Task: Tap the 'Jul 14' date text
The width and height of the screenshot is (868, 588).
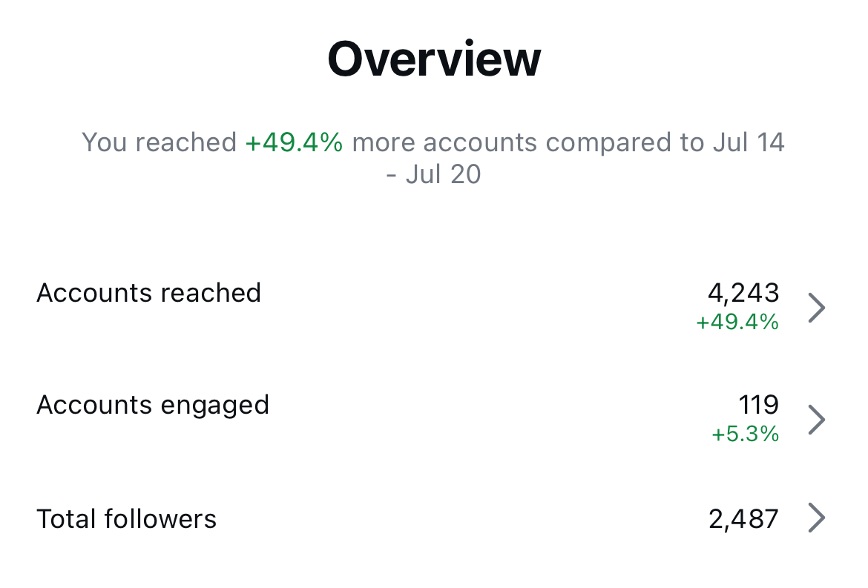Action: tap(749, 142)
